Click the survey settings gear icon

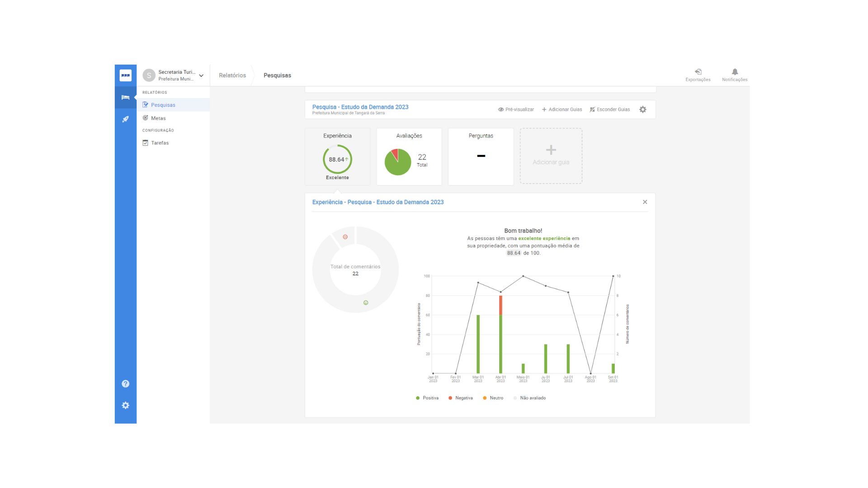pyautogui.click(x=642, y=109)
